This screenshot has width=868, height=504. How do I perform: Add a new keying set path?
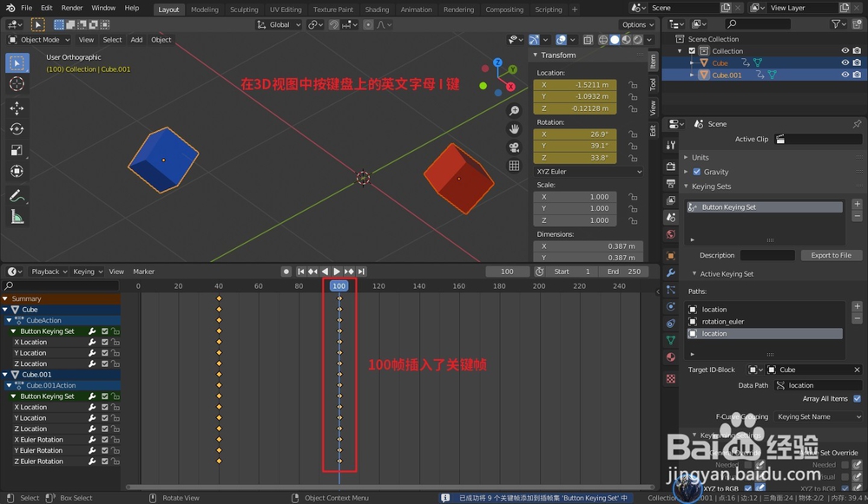click(x=857, y=306)
